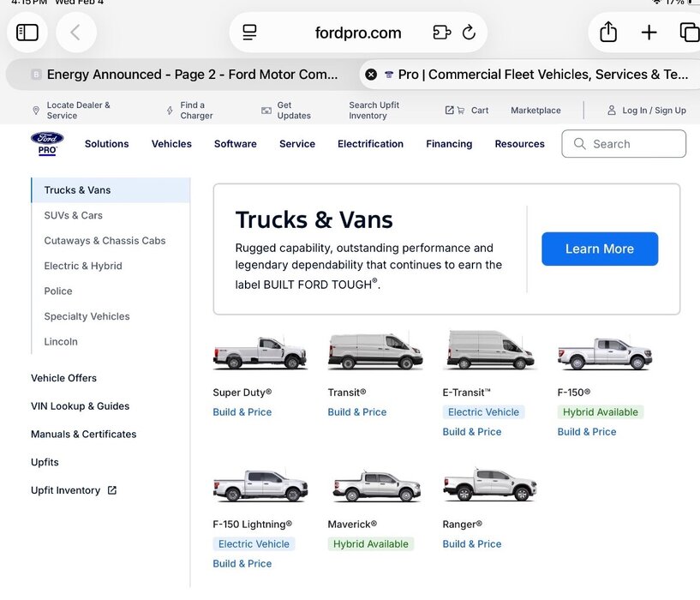
Task: Select the F-150 Lightning truck thumbnail
Action: point(260,486)
